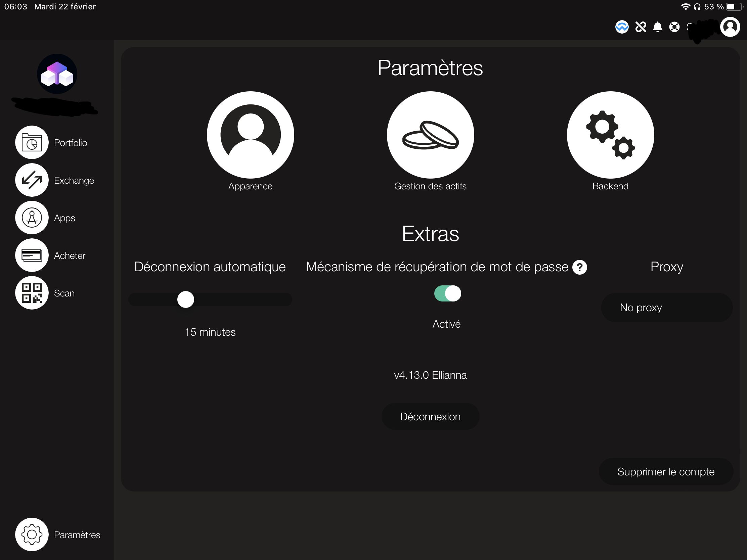The image size is (747, 560).
Task: Click Supprimer le compte button
Action: pyautogui.click(x=666, y=471)
